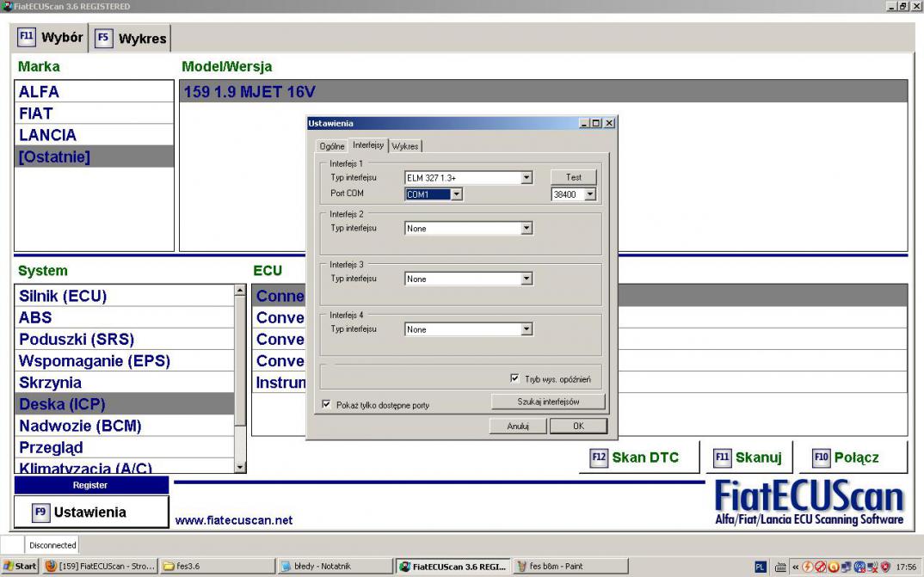Select ALFA in the Marka list
This screenshot has width=924, height=577.
(x=95, y=92)
